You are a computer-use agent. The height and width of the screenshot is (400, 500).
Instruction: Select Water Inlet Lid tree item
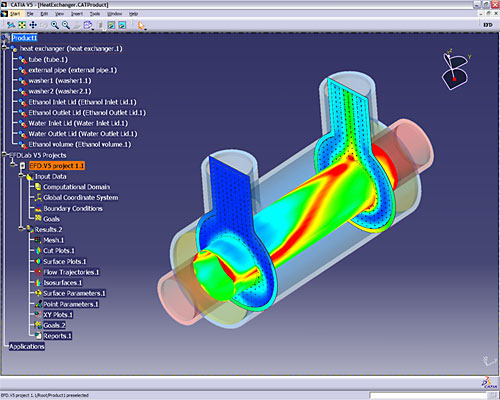tap(78, 123)
